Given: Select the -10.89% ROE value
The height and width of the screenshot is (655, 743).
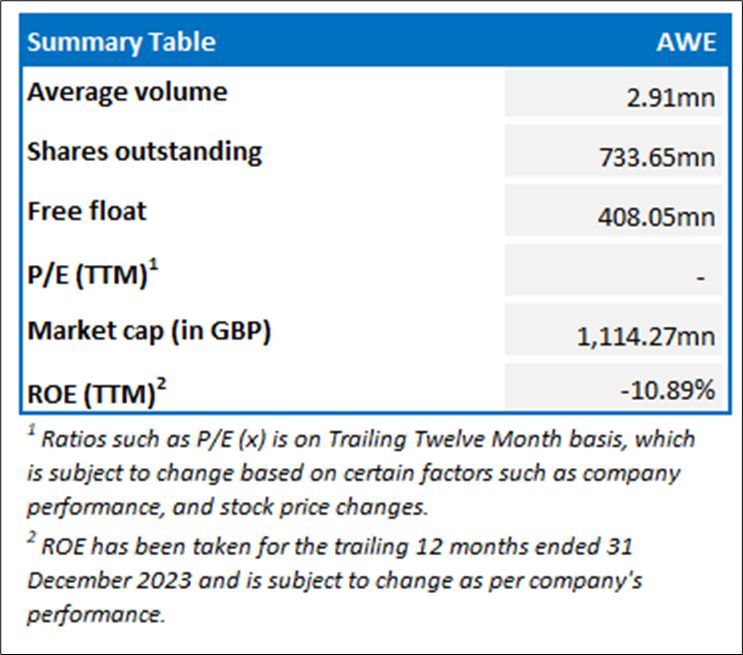Looking at the screenshot, I should pyautogui.click(x=669, y=391).
